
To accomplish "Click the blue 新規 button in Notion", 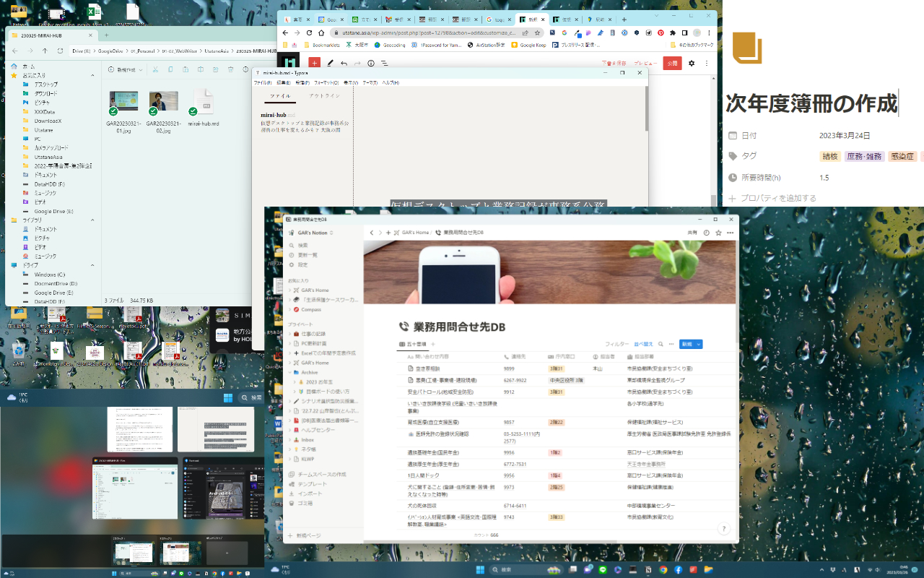I will [x=687, y=345].
